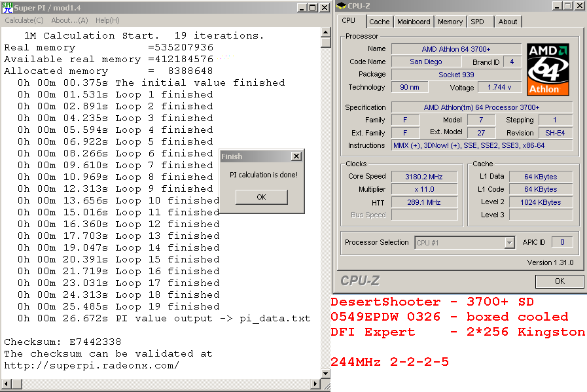Click the HTT value 289.1 MHz
Viewport: 587px width, 392px height.
tap(424, 202)
